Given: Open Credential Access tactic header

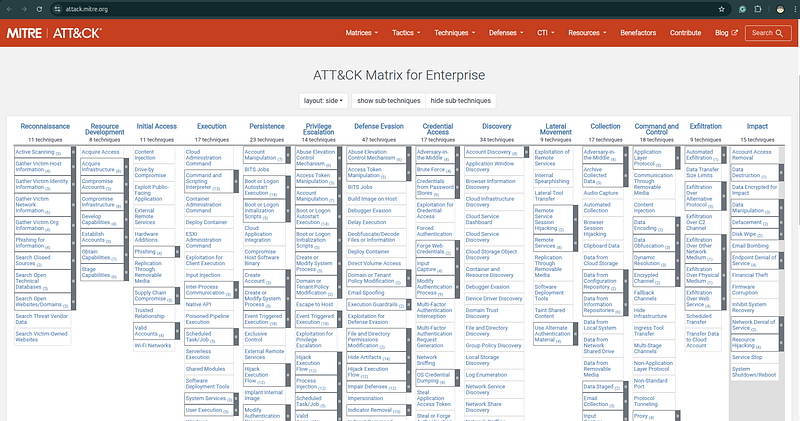Looking at the screenshot, I should 438,129.
